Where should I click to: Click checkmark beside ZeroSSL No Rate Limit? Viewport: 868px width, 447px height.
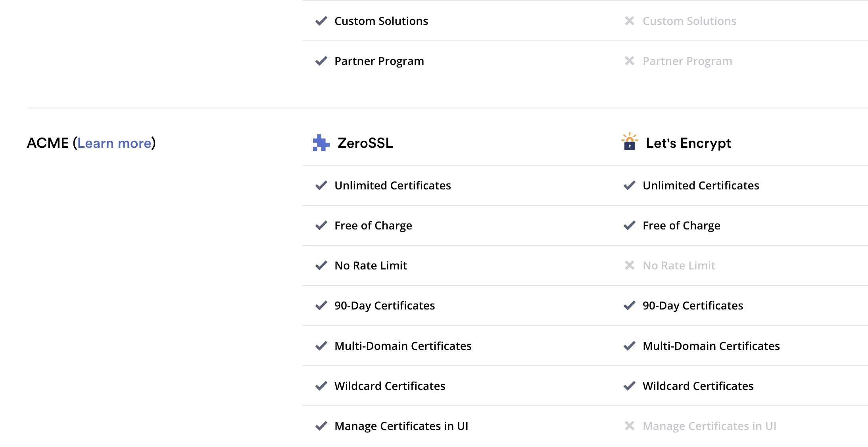click(321, 266)
